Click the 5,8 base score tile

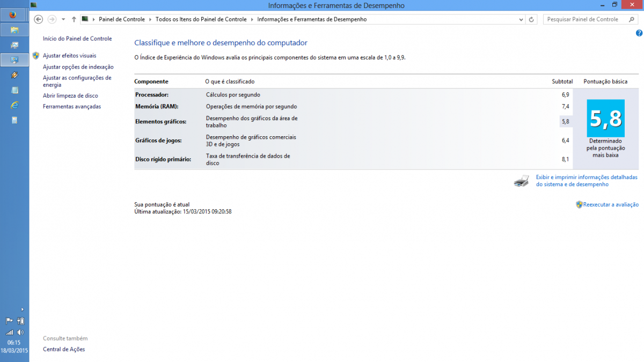[605, 118]
